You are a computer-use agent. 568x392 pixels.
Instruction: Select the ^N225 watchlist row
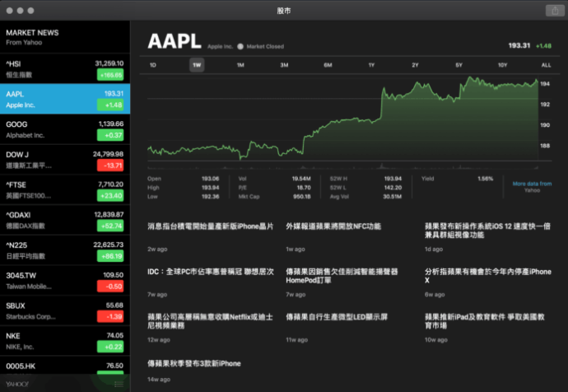(65, 250)
